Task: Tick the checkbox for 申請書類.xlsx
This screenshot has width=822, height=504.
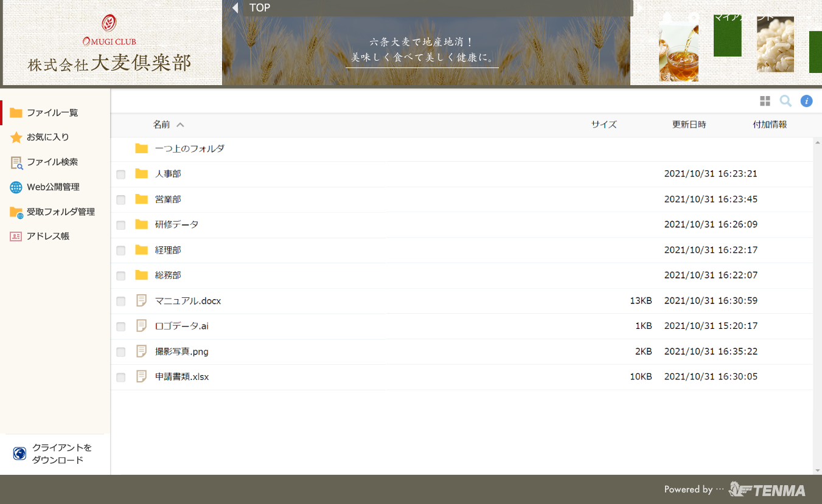Action: click(x=121, y=378)
